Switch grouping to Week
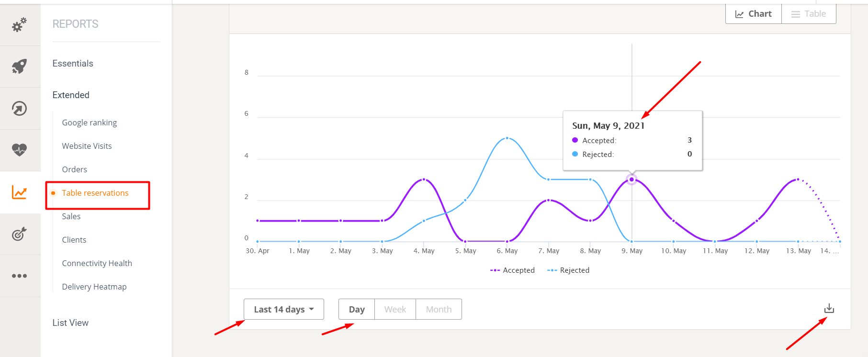868x357 pixels. (395, 309)
